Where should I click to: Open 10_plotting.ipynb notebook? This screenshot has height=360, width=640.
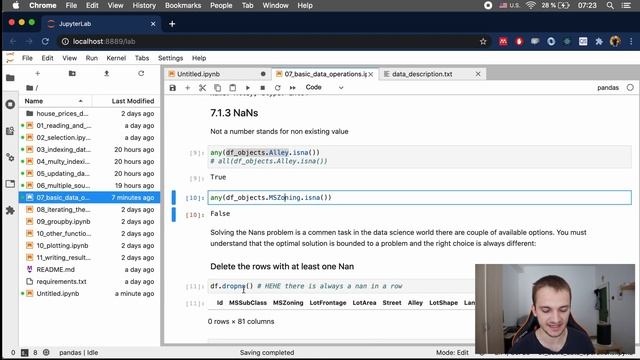[x=89, y=246]
